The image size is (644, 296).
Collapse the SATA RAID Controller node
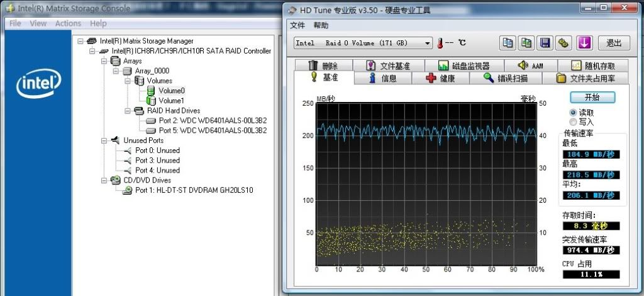[x=92, y=51]
